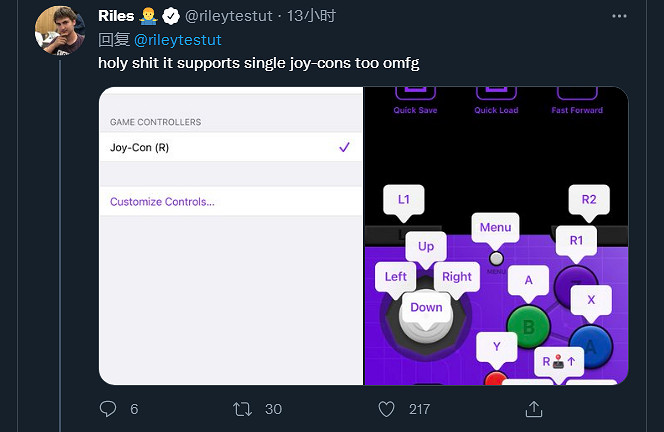The image size is (664, 432).
Task: Click the Joy-Con (R) checkmark
Action: point(344,147)
